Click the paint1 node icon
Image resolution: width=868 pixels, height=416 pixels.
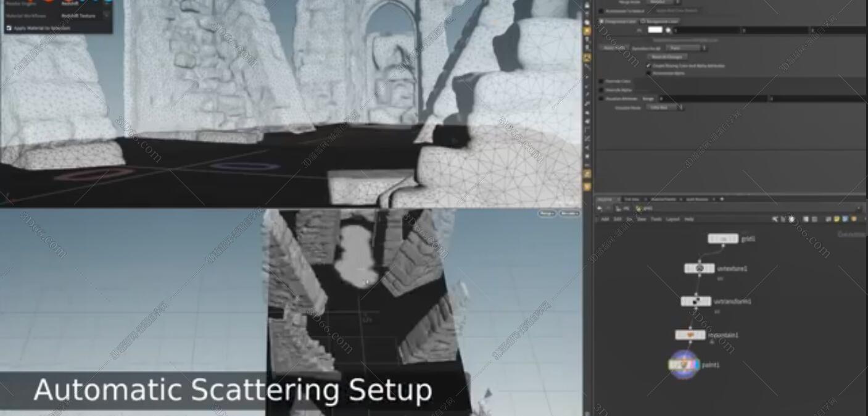click(684, 365)
